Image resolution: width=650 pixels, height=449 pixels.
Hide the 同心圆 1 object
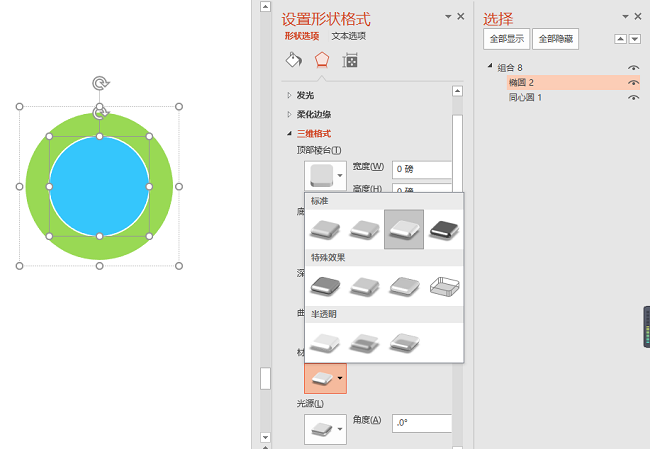click(633, 97)
